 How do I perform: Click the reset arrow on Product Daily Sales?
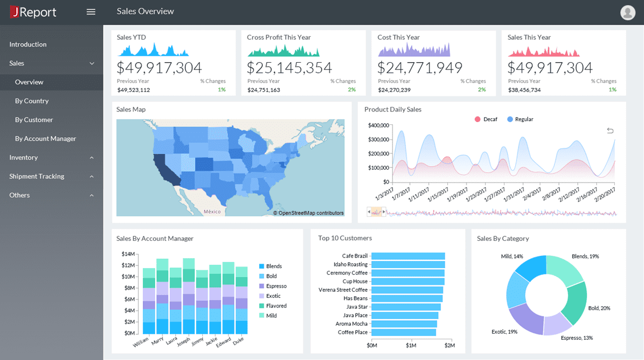click(x=610, y=129)
